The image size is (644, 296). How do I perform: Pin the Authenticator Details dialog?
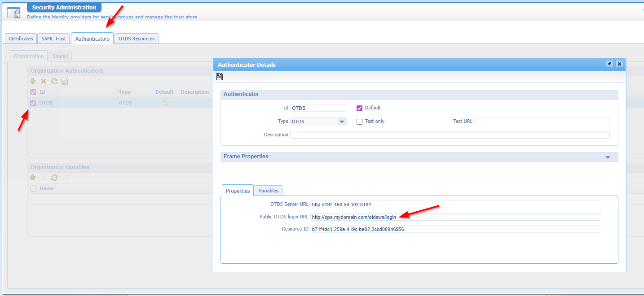pyautogui.click(x=609, y=64)
